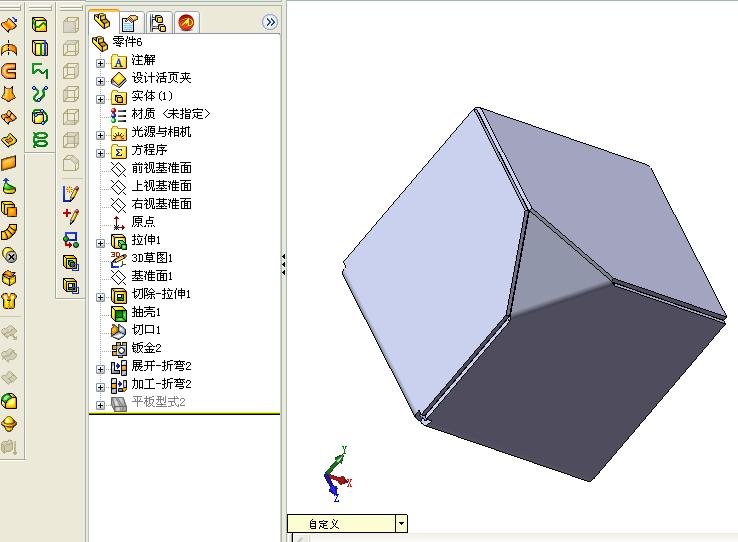Expand the 注解 annotations node
Viewport: 738px width, 542px height.
pos(100,63)
